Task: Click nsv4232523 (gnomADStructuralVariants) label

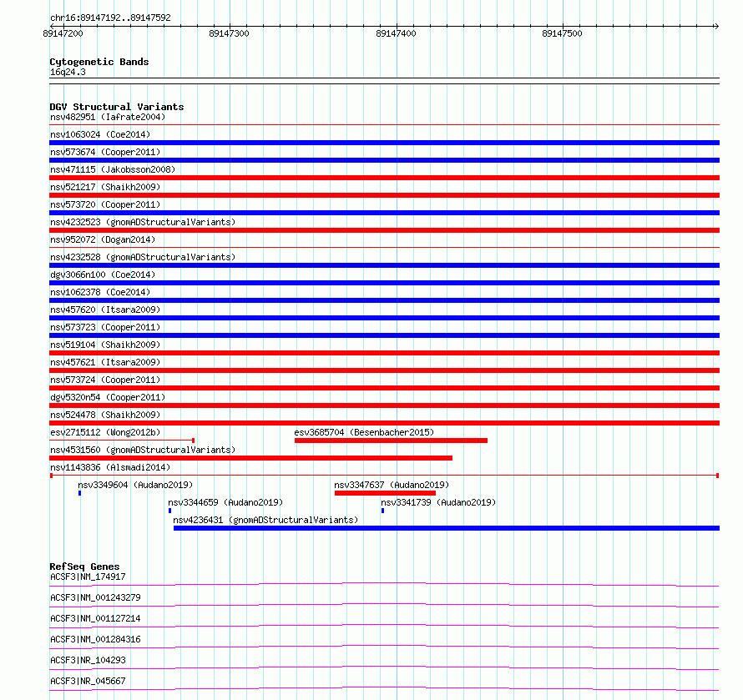Action: [143, 222]
